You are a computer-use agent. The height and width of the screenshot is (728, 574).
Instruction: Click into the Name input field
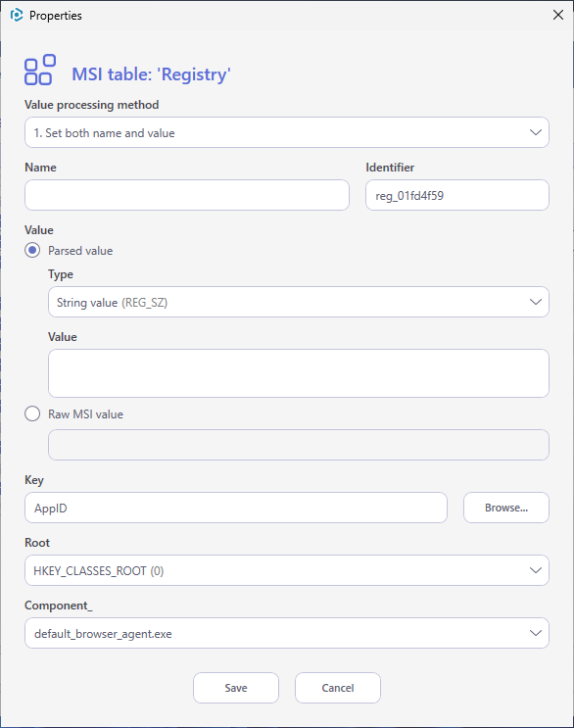187,195
